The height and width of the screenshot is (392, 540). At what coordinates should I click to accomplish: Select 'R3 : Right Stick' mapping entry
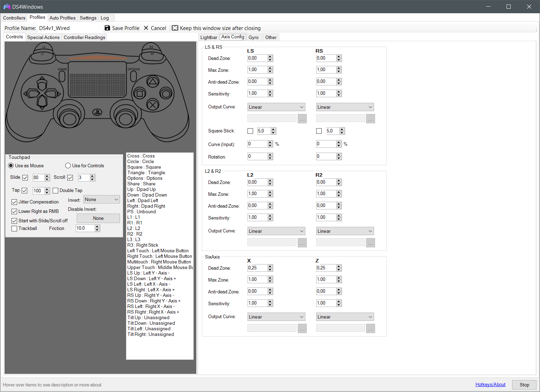(160, 245)
